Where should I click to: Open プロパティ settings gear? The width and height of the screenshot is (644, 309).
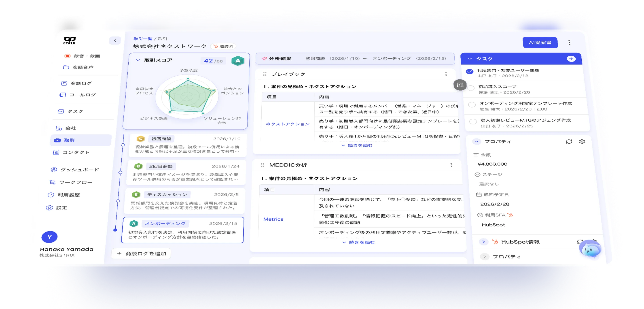pos(582,142)
